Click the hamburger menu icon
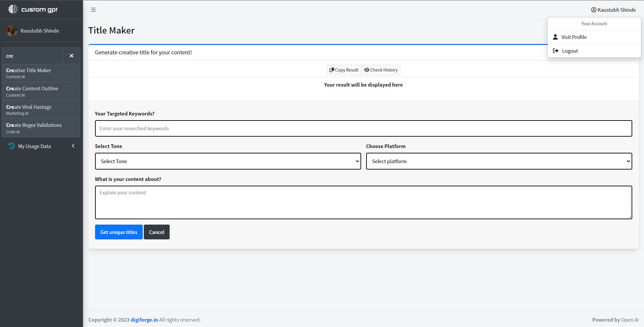644x327 pixels. pyautogui.click(x=93, y=10)
